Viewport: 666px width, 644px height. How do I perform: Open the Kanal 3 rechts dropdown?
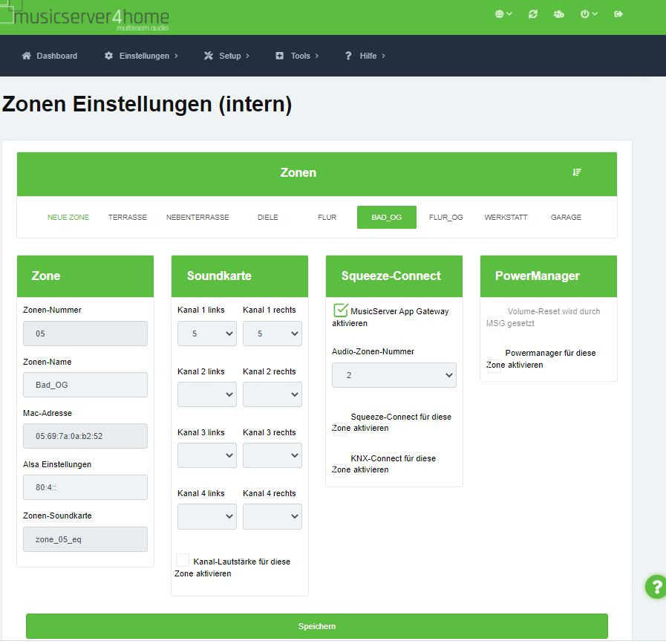(x=272, y=455)
